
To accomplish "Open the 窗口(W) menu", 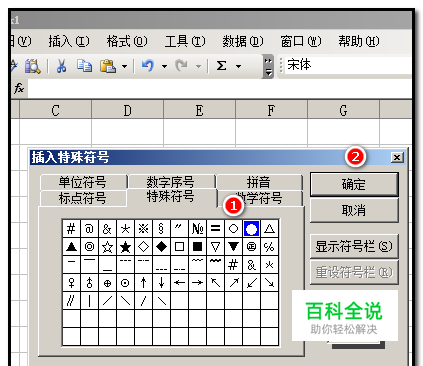I will point(301,41).
